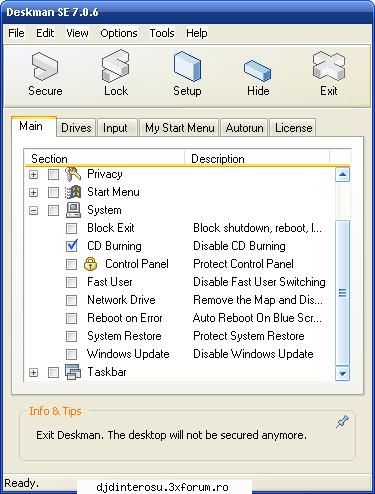Click the pin icon in Info & Tips

342,422
